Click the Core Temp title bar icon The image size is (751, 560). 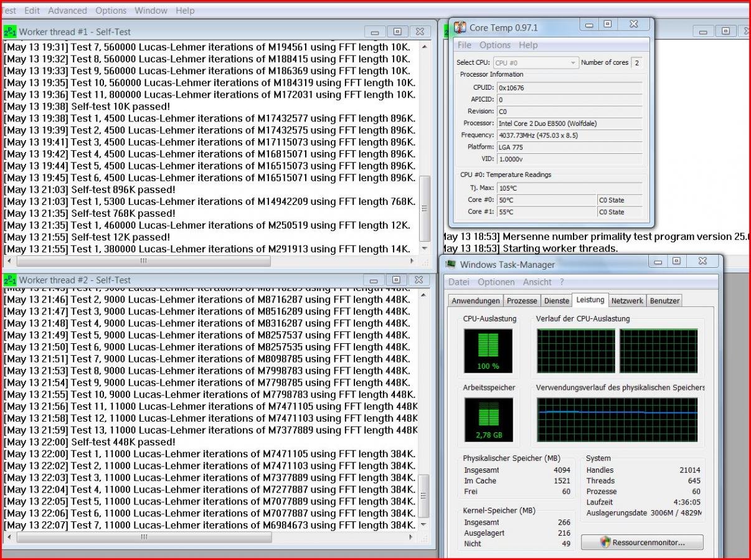point(460,27)
